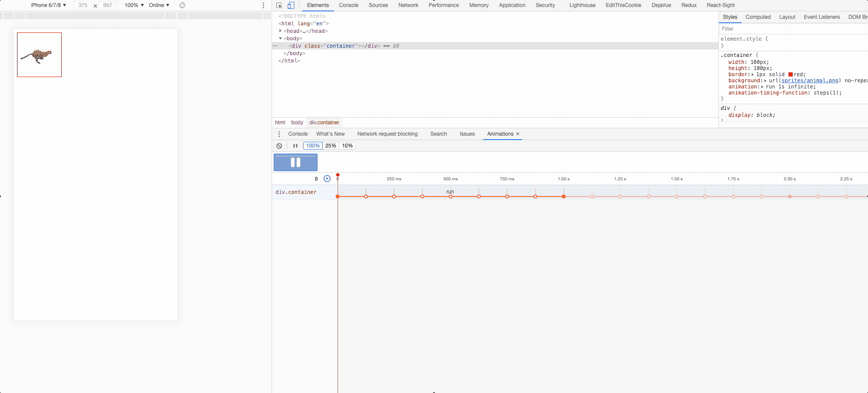Open the iPhone 6/7/8 device dropdown
This screenshot has height=393, width=868.
(x=48, y=5)
